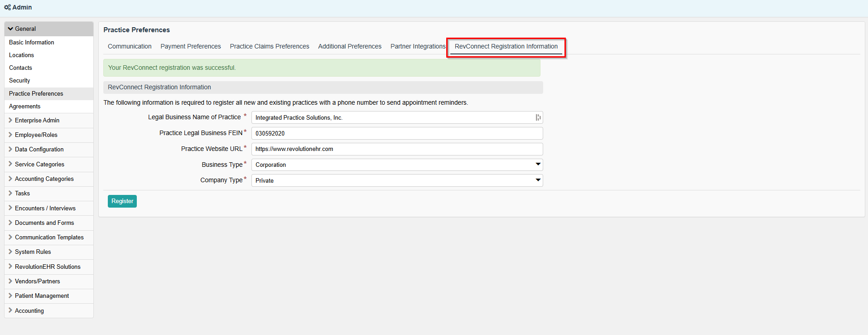
Task: Click the Register button
Action: 122,201
